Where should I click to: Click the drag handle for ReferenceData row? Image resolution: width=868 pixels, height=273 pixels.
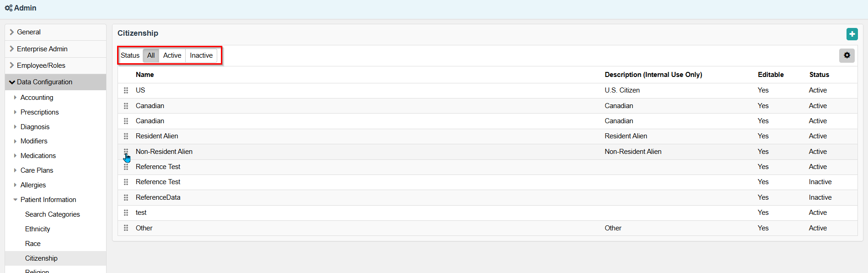pyautogui.click(x=126, y=198)
